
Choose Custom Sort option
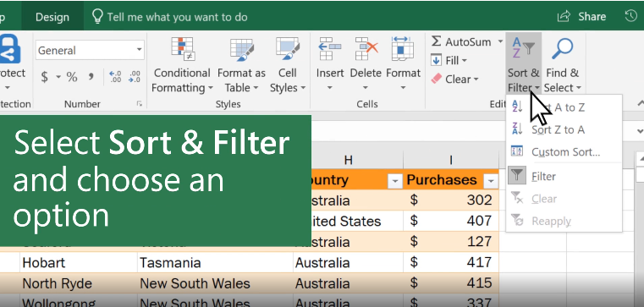pos(564,152)
